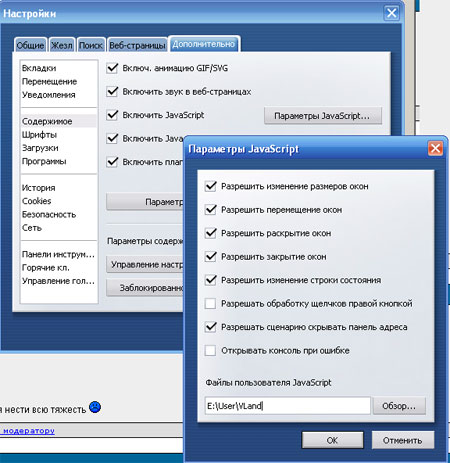
Task: Click the Заблокированн... button
Action: 145,288
